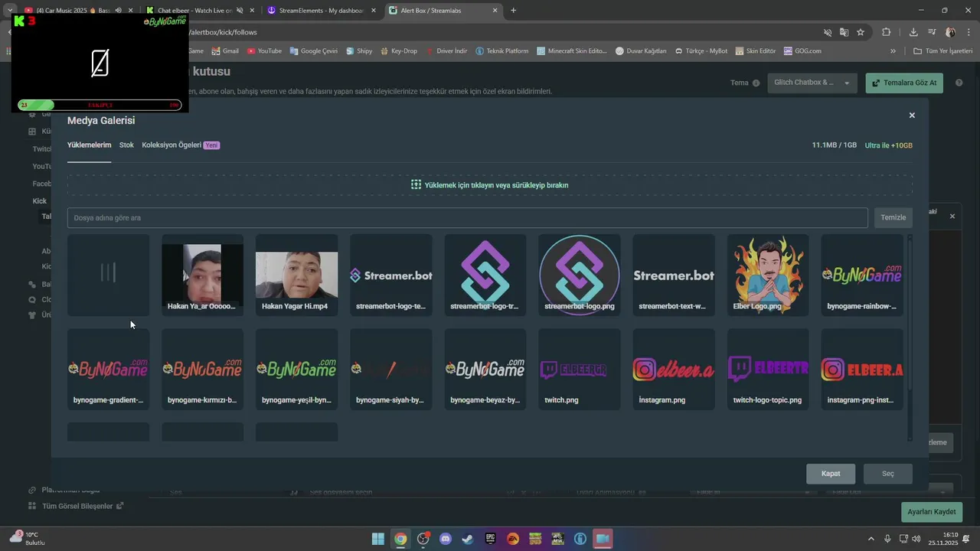Open the Chrome extensions puzzle icon
This screenshot has width=980, height=551.
point(887,32)
